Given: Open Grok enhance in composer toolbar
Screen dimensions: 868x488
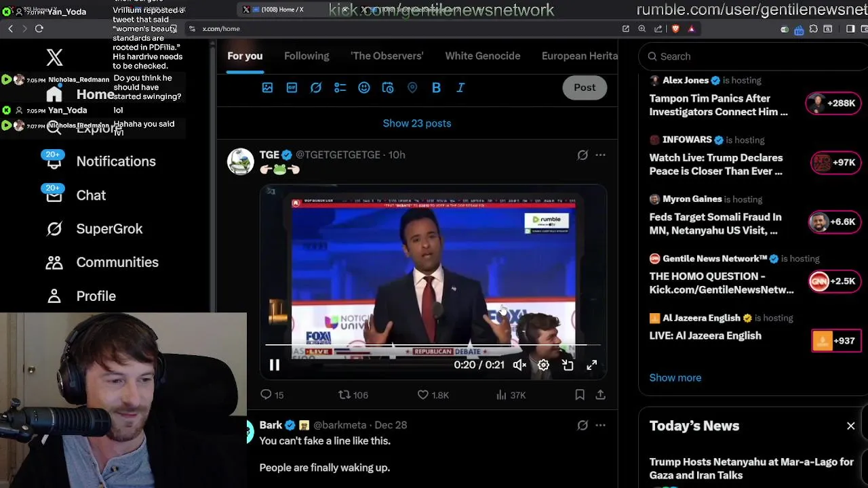Looking at the screenshot, I should [x=316, y=87].
